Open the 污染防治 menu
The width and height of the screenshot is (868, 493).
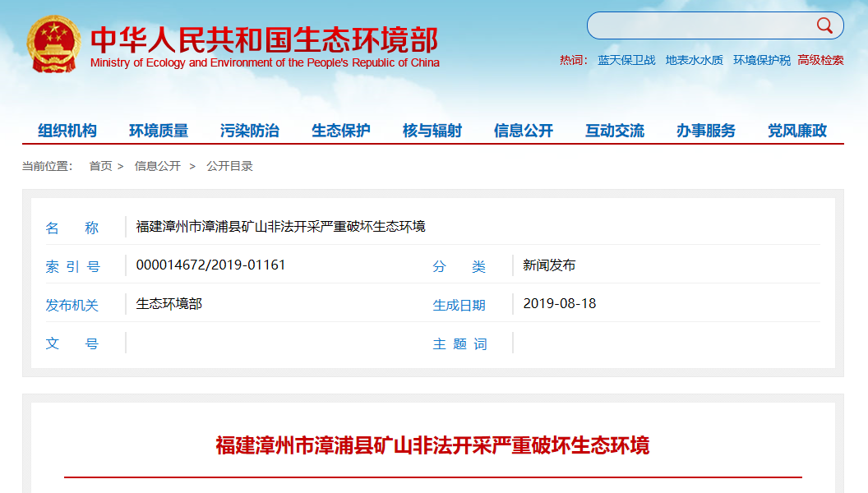[250, 131]
